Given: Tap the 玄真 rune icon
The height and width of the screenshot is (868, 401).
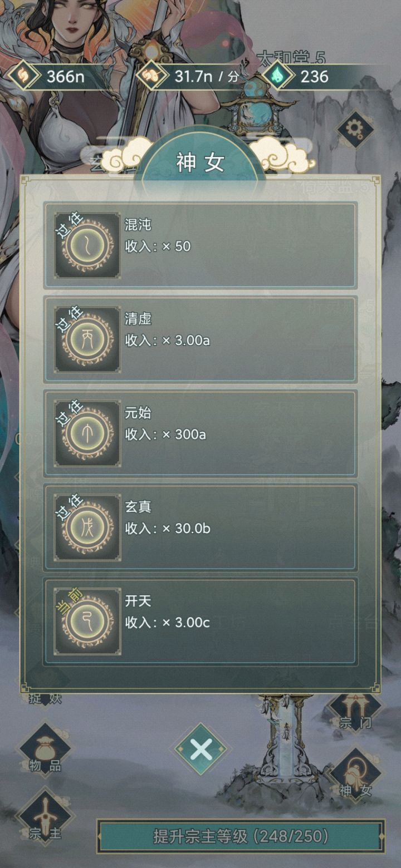Looking at the screenshot, I should point(87,527).
